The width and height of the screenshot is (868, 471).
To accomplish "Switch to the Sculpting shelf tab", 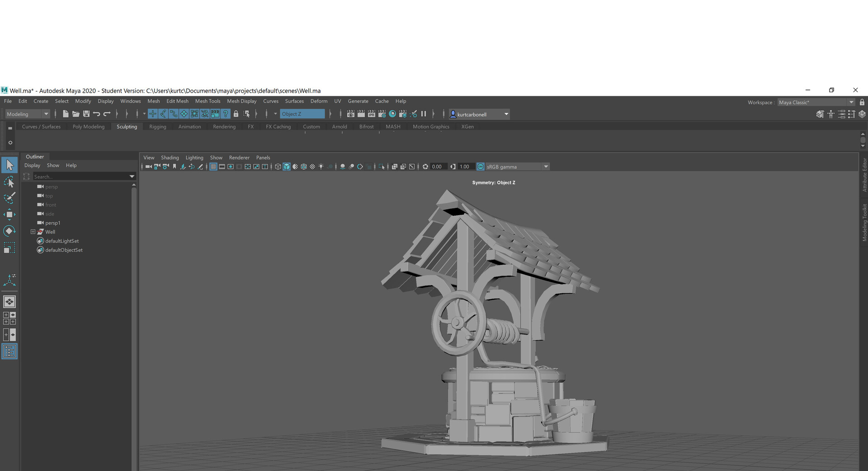I will (127, 127).
